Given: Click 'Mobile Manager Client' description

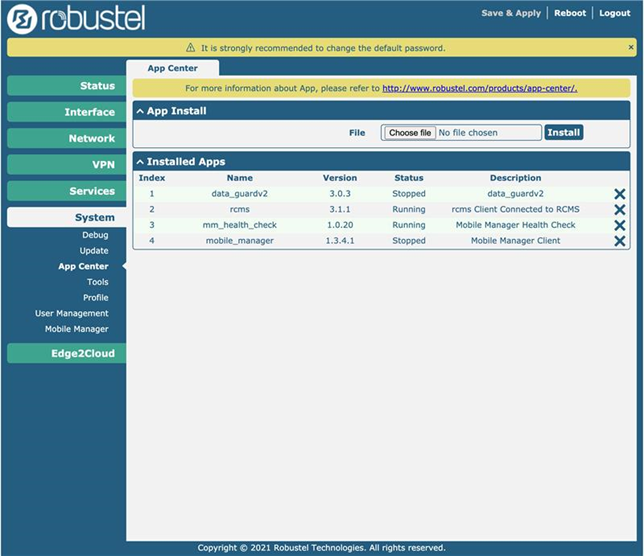Looking at the screenshot, I should tap(515, 241).
